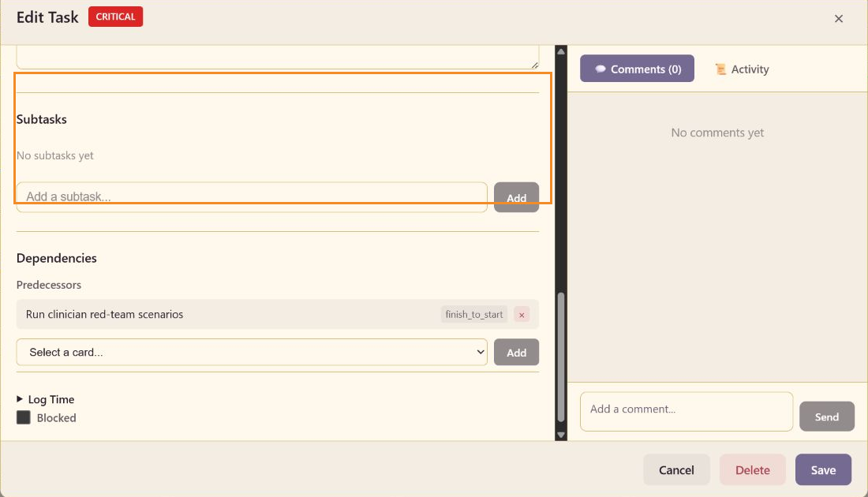The image size is (868, 497).
Task: Click the textarea resize handle
Action: [x=535, y=65]
